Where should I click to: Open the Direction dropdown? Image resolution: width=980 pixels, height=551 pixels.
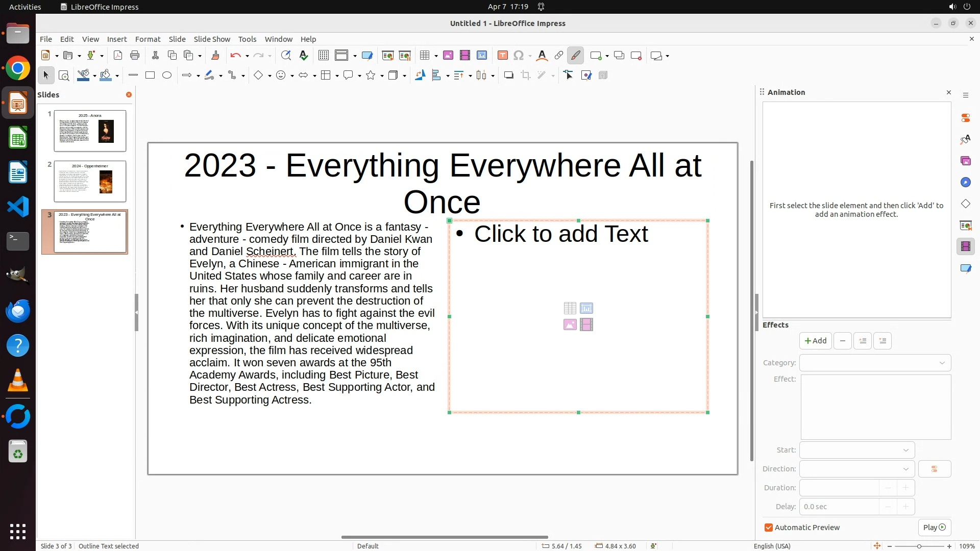(857, 469)
